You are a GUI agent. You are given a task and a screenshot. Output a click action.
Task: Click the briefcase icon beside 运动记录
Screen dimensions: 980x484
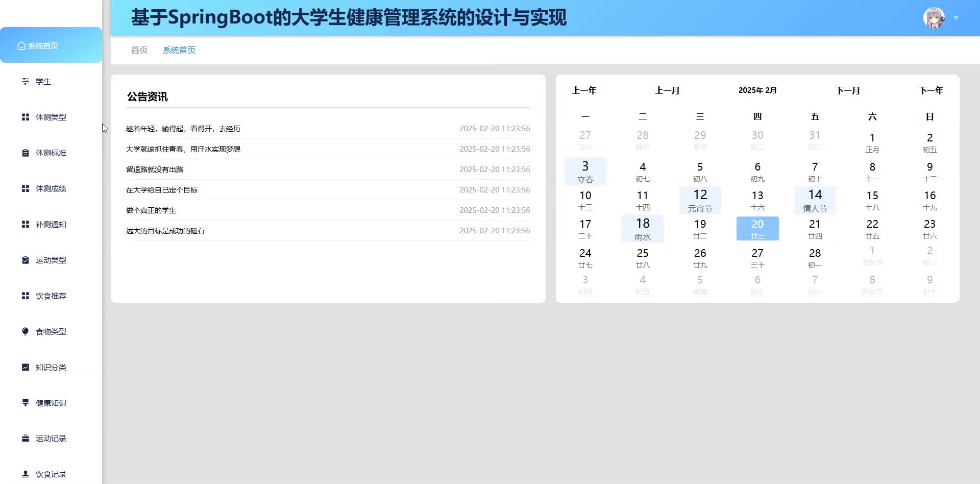[26, 439]
